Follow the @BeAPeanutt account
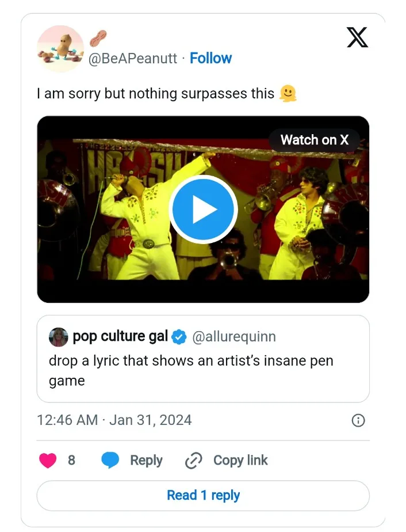406x532 pixels. 210,58
